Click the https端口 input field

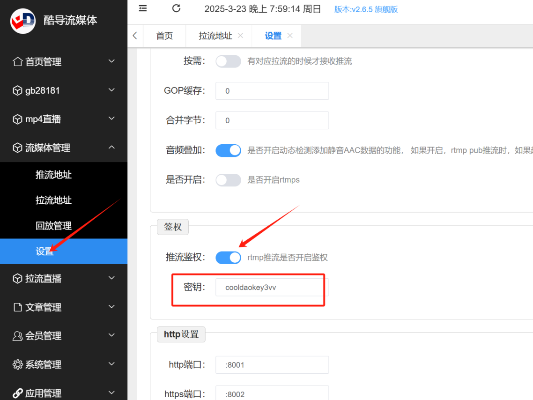point(272,393)
